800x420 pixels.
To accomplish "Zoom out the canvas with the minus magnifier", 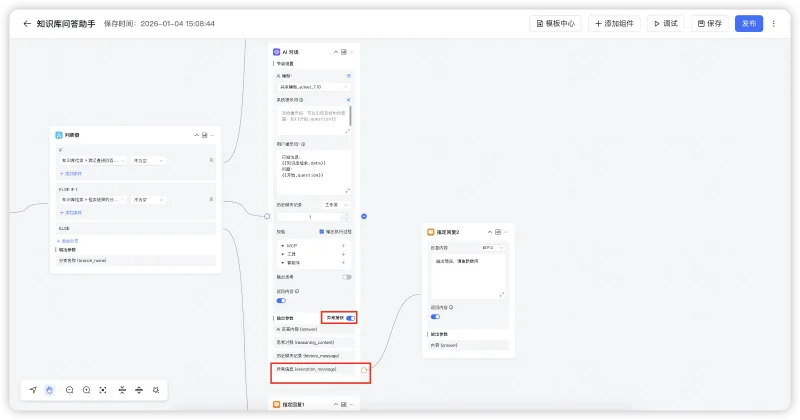I will (69, 390).
